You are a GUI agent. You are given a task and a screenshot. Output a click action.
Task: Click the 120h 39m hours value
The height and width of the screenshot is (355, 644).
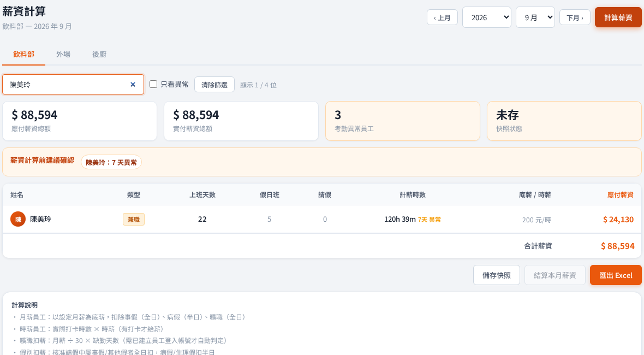point(400,219)
